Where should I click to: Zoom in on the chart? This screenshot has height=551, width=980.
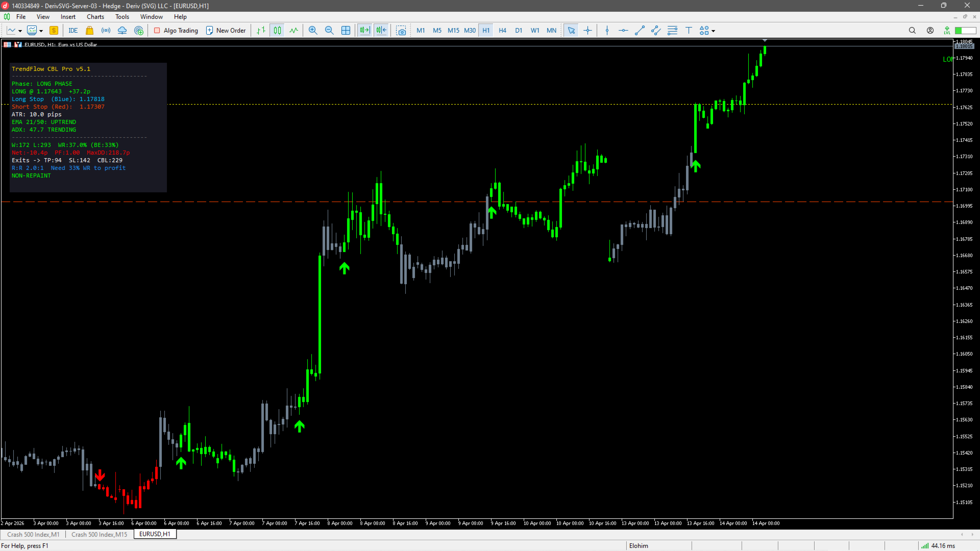pos(313,31)
